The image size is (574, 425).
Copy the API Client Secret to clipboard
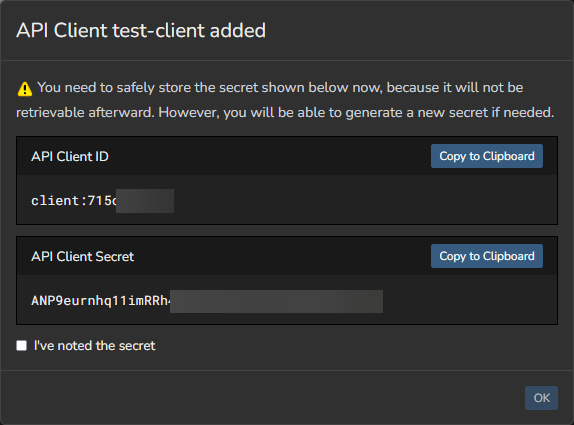tap(487, 256)
